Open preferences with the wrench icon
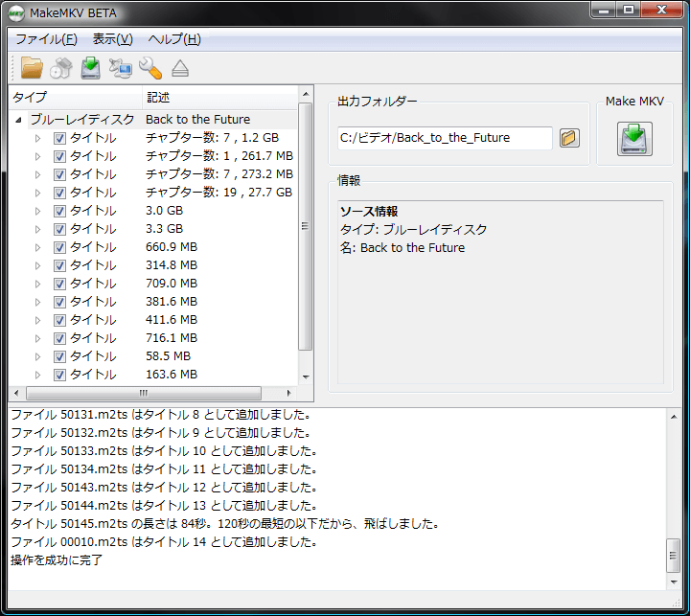 150,68
